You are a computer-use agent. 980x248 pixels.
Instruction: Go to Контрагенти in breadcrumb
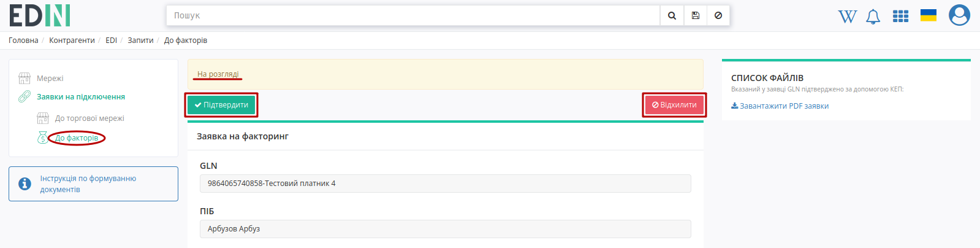point(72,41)
